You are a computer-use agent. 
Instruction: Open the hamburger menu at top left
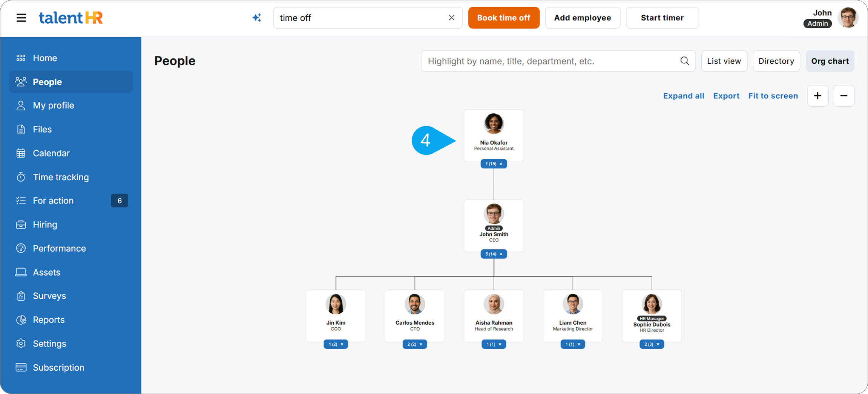tap(21, 17)
